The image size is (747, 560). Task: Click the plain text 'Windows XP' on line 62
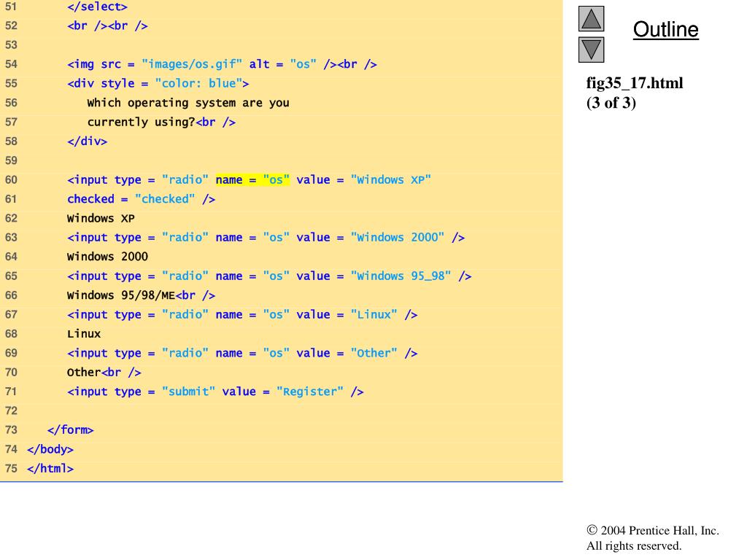tap(101, 219)
